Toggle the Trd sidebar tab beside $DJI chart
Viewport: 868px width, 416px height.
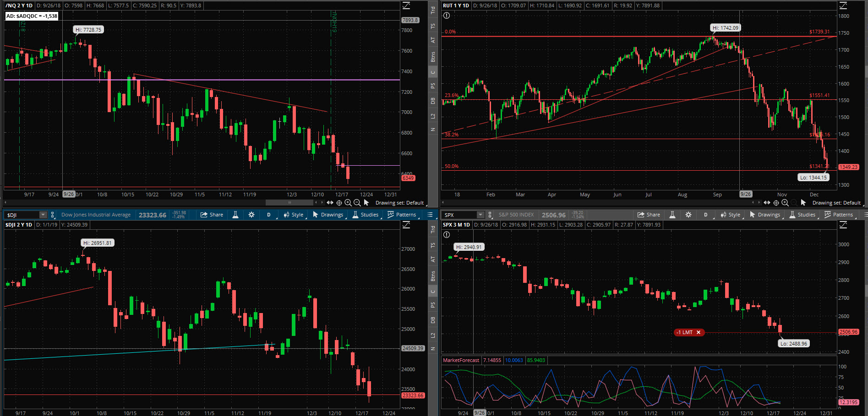(x=433, y=229)
